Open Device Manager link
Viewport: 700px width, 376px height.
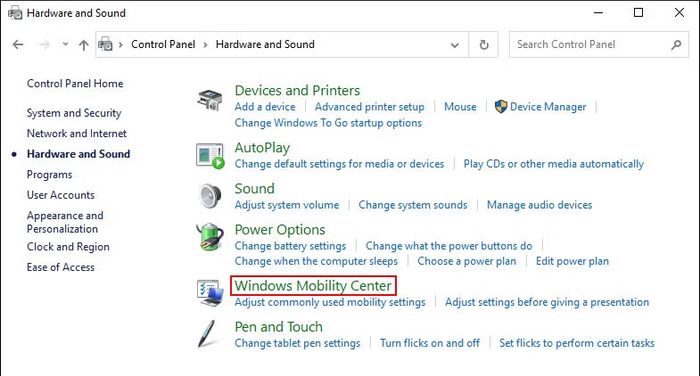pyautogui.click(x=548, y=107)
